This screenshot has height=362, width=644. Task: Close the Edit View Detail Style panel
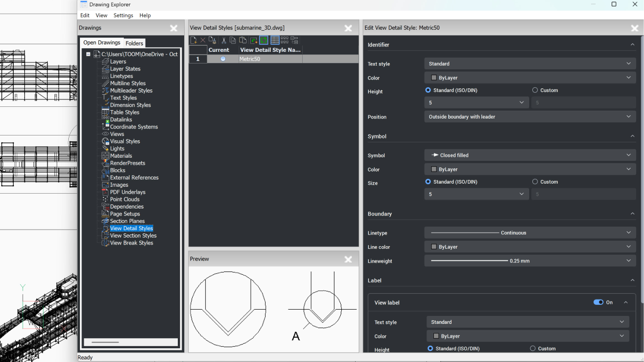coord(634,28)
